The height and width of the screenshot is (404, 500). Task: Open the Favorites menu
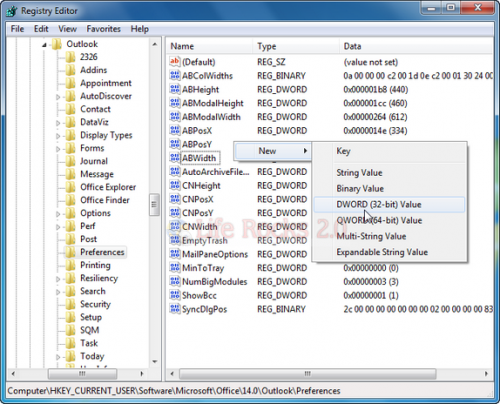pos(103,29)
